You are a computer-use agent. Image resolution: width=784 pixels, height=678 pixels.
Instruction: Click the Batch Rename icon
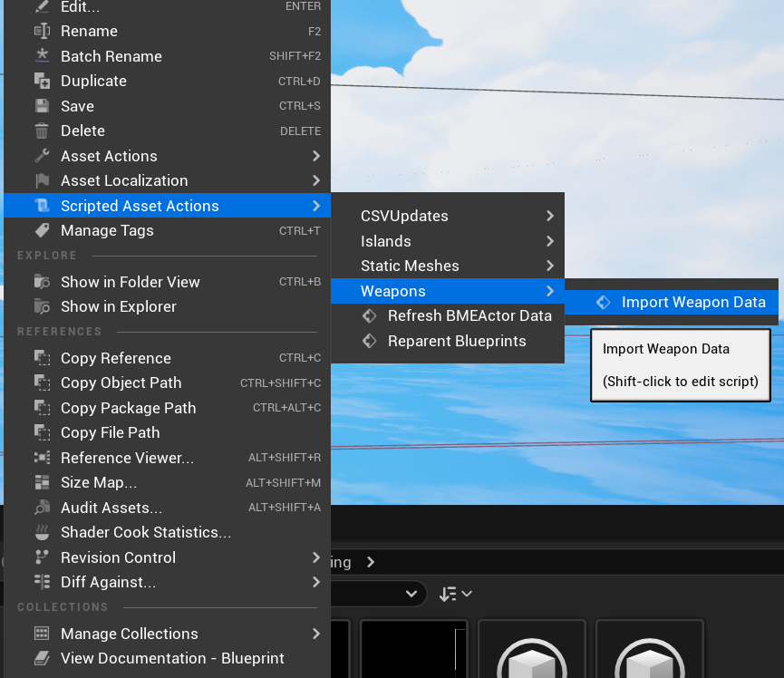[x=42, y=56]
